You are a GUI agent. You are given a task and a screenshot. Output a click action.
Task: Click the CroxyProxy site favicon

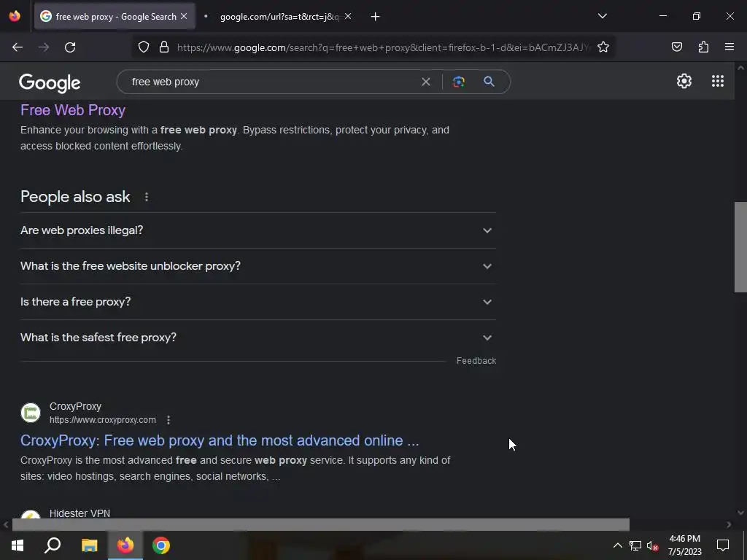31,413
